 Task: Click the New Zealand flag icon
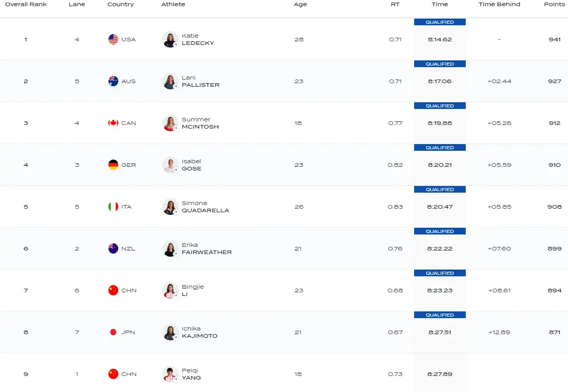click(113, 248)
